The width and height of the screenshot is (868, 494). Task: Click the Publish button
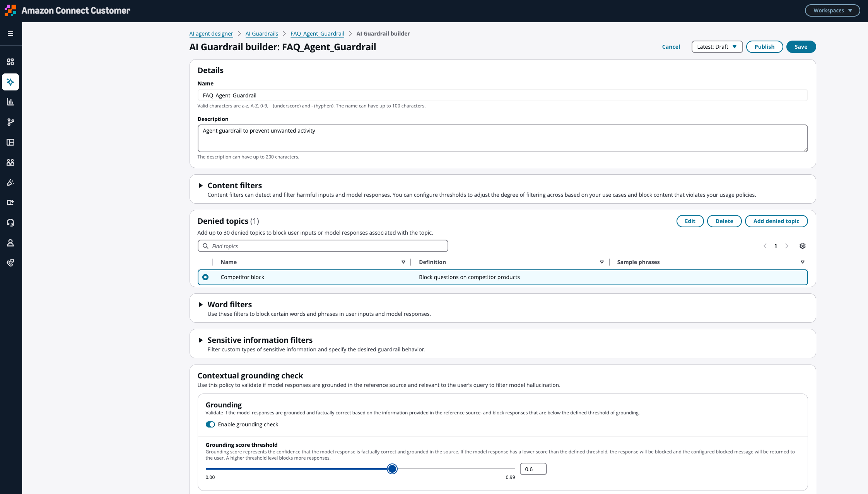764,47
